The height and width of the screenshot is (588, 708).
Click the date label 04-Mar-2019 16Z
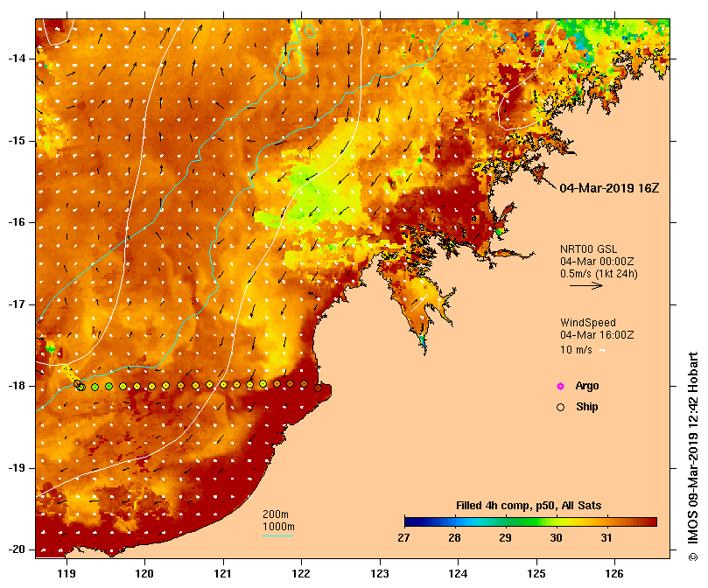609,188
